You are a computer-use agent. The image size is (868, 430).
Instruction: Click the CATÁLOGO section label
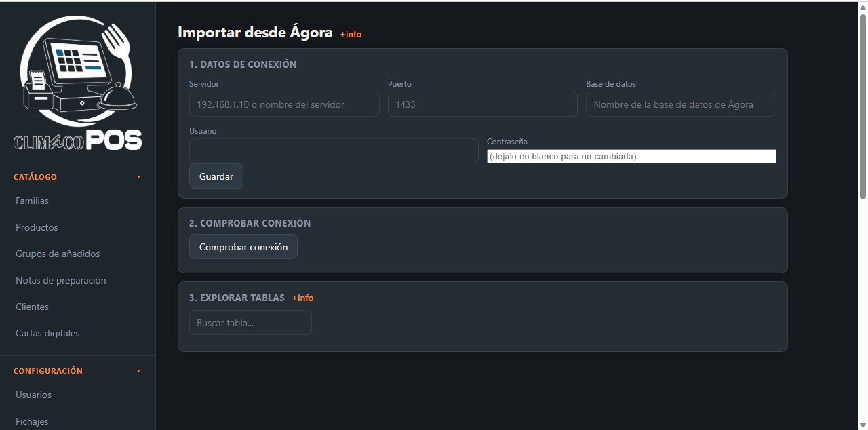[35, 177]
